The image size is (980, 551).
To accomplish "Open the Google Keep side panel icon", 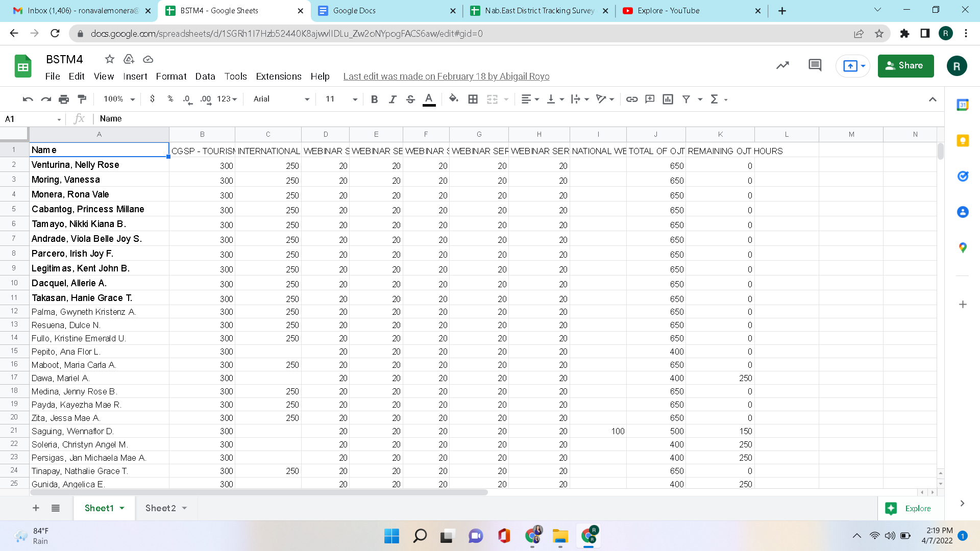I will (x=963, y=141).
